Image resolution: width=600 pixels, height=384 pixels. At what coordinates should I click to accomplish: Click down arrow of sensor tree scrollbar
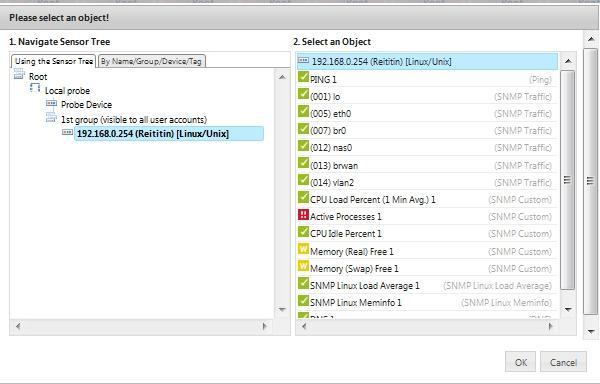(282, 309)
